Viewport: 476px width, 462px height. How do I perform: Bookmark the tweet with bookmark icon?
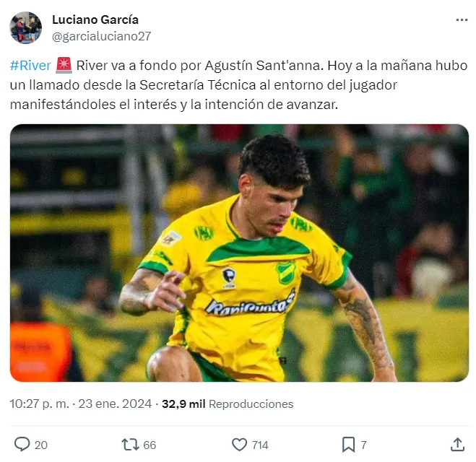348,445
